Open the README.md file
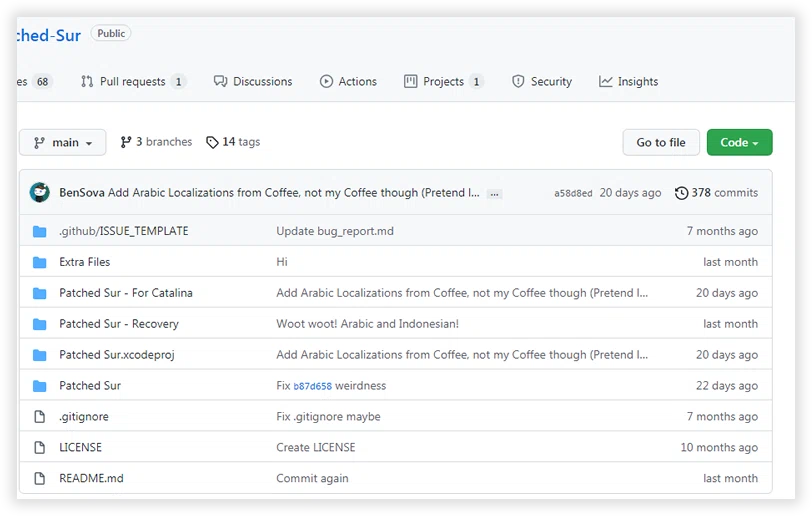 [x=91, y=478]
